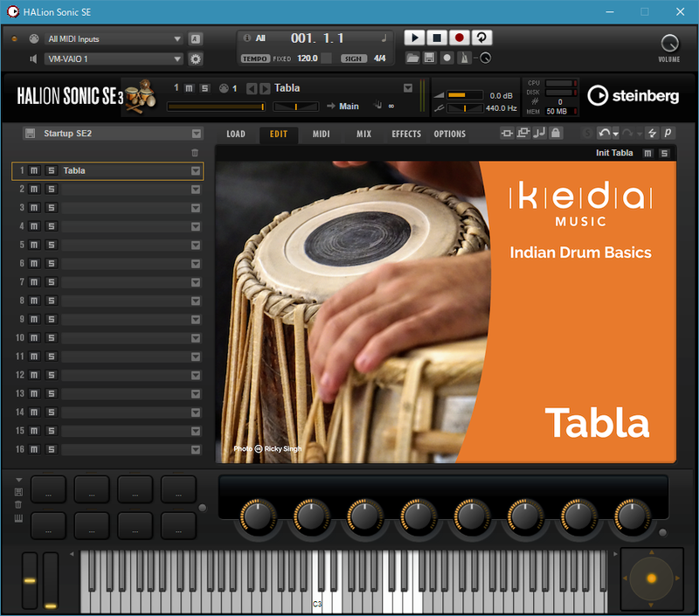
Task: Select the Tabla slot row in rack
Action: [107, 171]
